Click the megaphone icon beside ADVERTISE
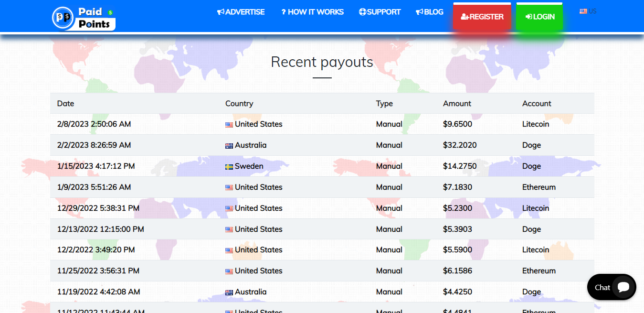The width and height of the screenshot is (644, 313). click(x=220, y=12)
